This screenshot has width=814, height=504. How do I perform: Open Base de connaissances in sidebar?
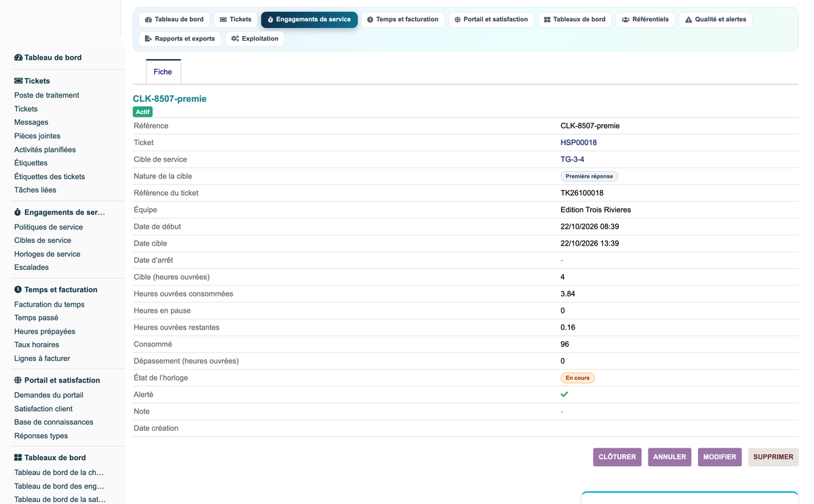(54, 423)
